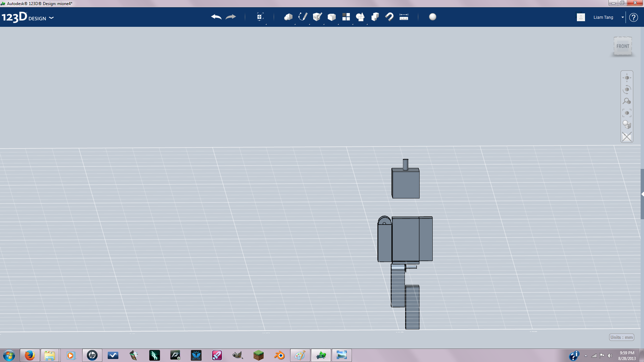The height and width of the screenshot is (362, 644).
Task: Open the Modify tool
Action: point(331,17)
